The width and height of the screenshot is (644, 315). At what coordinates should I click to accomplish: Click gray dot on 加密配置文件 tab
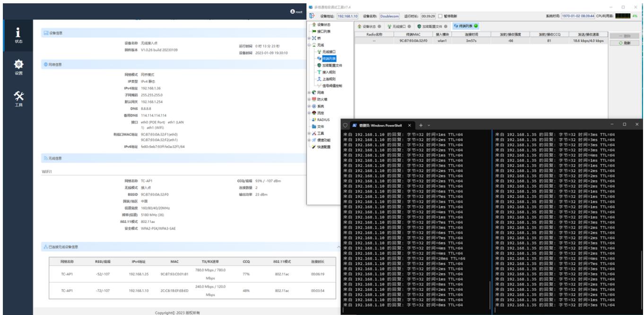point(447,26)
